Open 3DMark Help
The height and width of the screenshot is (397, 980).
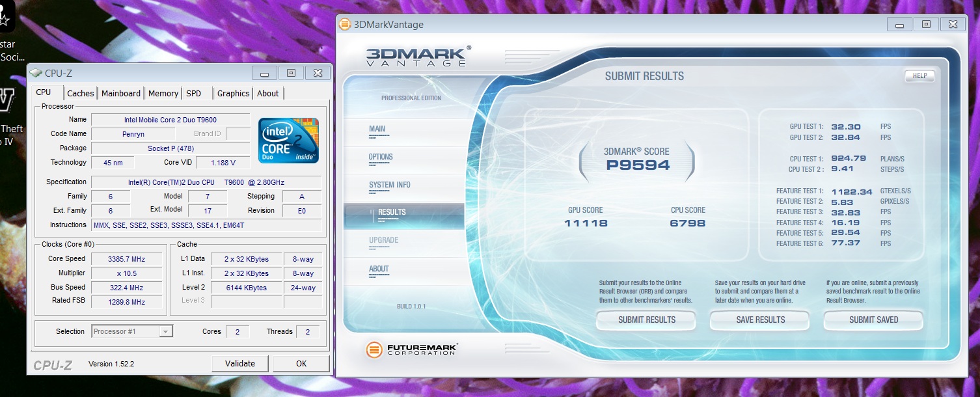919,76
